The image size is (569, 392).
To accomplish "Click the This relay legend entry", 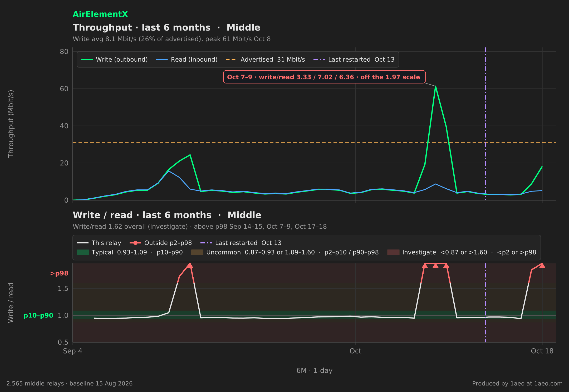I will click(x=99, y=243).
